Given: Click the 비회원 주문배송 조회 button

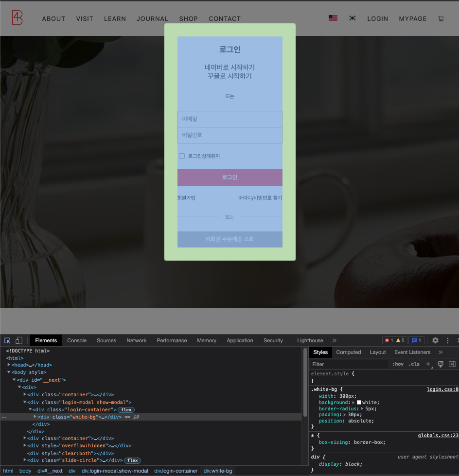Looking at the screenshot, I should pos(230,239).
